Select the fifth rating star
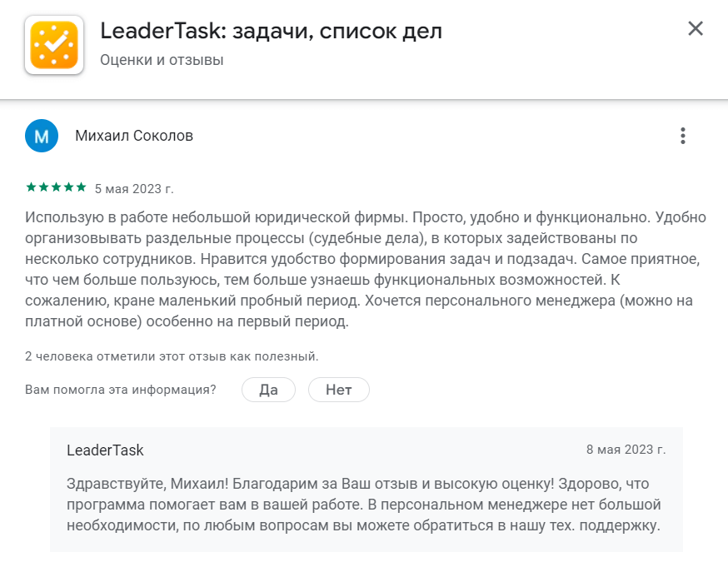The width and height of the screenshot is (728, 567). 80,187
